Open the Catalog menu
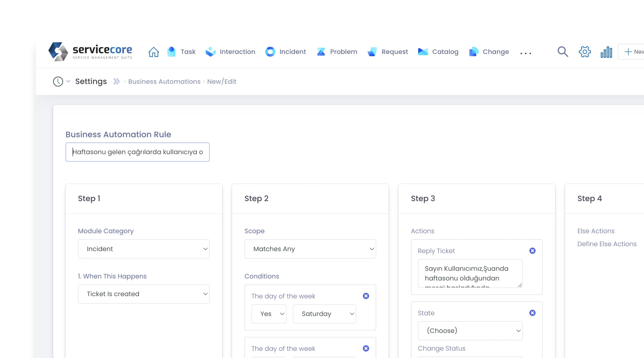Image resolution: width=644 pixels, height=358 pixels. (445, 52)
